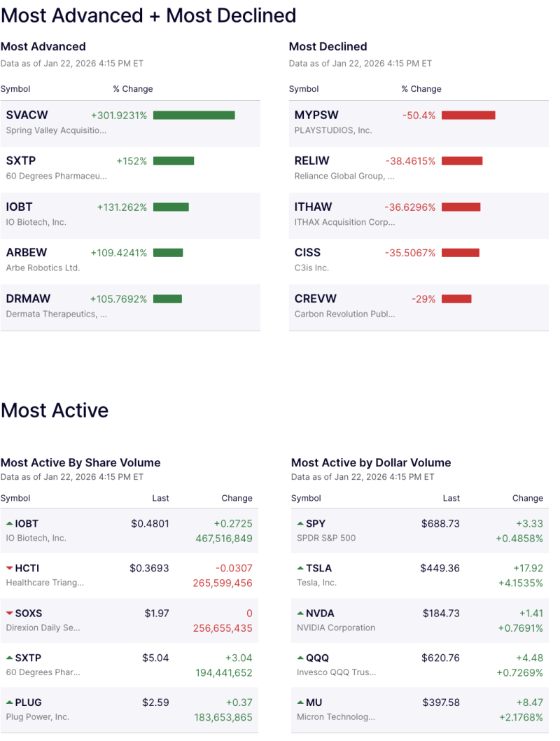
Task: Click the green change bar for SVACW
Action: pos(194,115)
